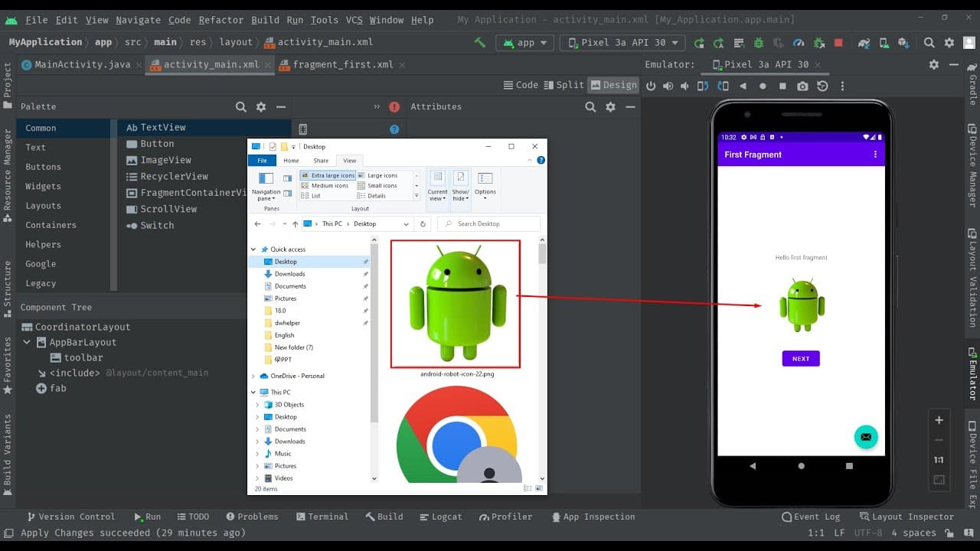Image resolution: width=980 pixels, height=551 pixels.
Task: Tap the NEXT button on the emulator
Action: pos(801,358)
